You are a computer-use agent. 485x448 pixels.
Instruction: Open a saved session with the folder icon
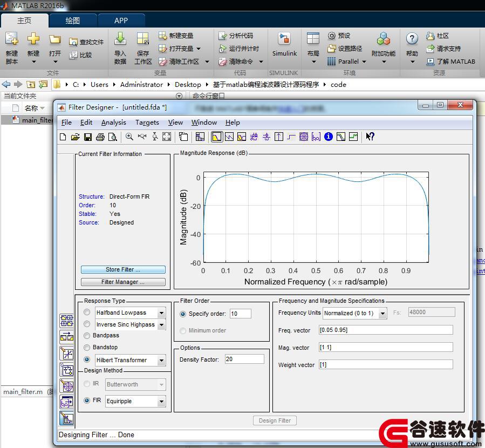(75, 137)
